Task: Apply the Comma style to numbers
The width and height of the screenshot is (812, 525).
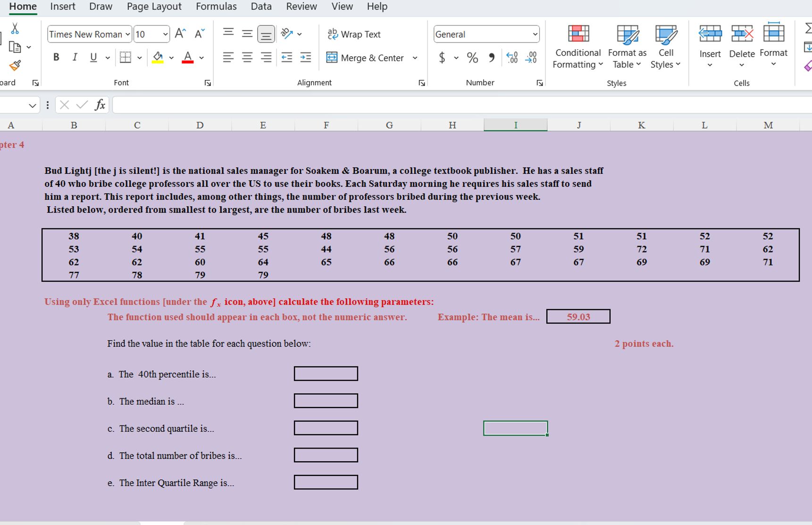Action: pyautogui.click(x=491, y=57)
